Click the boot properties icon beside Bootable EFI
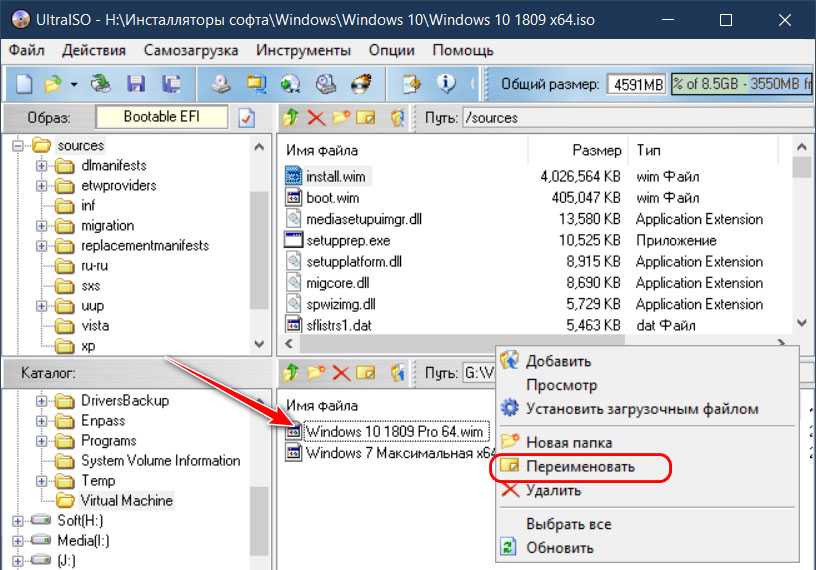The height and width of the screenshot is (570, 816). 247,118
